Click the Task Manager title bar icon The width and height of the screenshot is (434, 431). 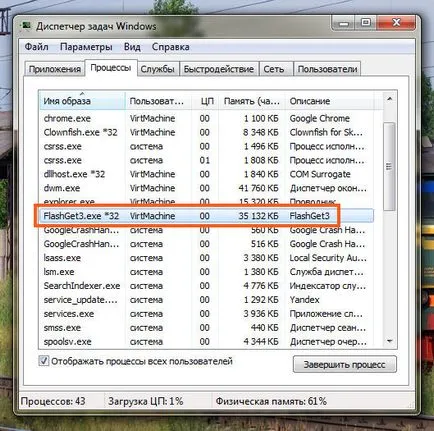[x=26, y=26]
